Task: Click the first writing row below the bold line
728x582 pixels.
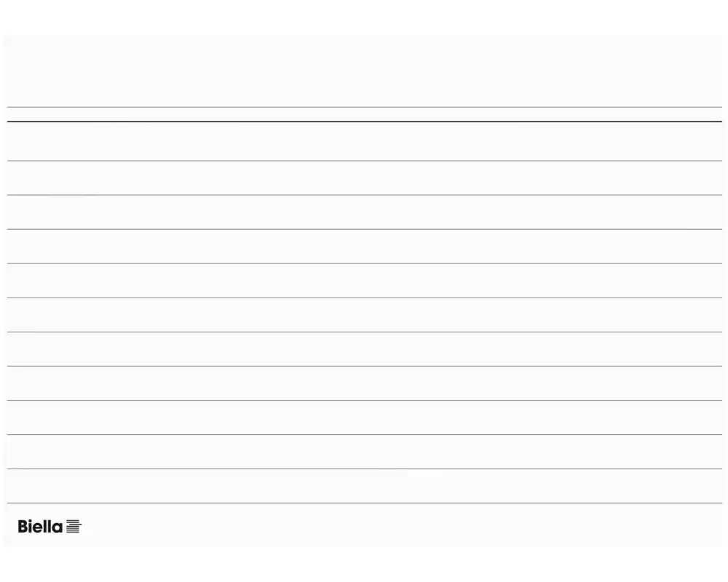Action: point(364,142)
